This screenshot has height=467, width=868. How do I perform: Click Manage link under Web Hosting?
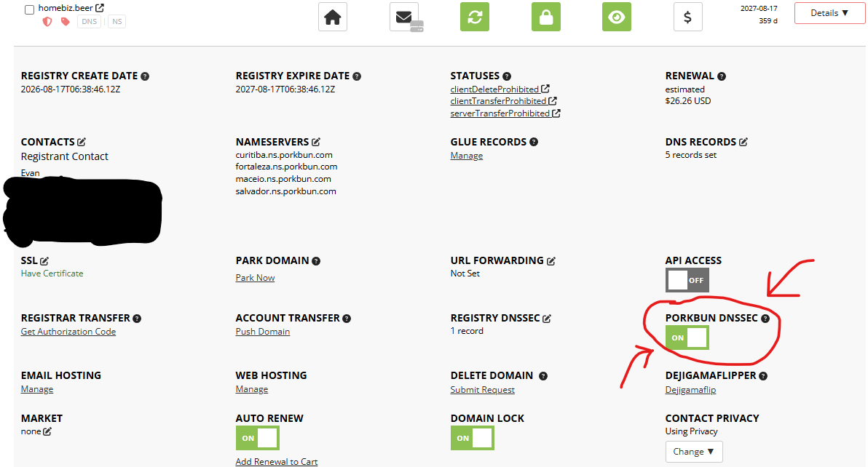coord(252,389)
